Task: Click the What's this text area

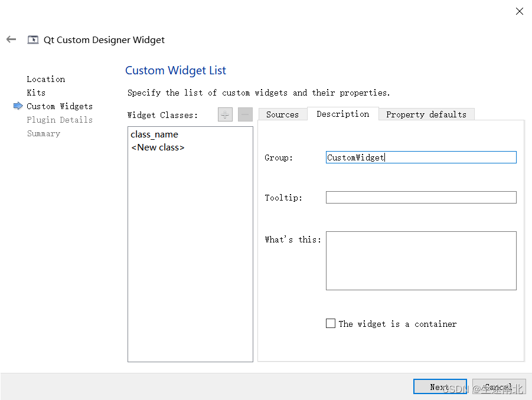Action: [421, 261]
